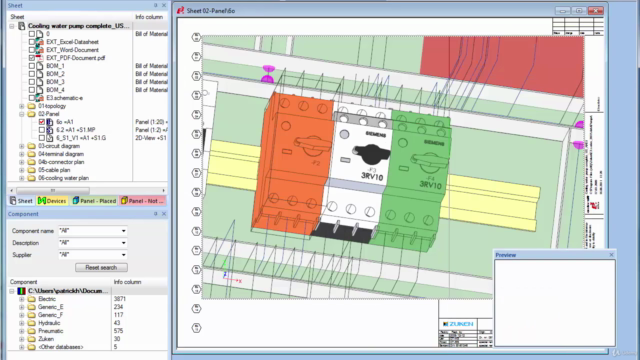640x360 pixels.
Task: Switch to the Devices tab
Action: point(52,201)
